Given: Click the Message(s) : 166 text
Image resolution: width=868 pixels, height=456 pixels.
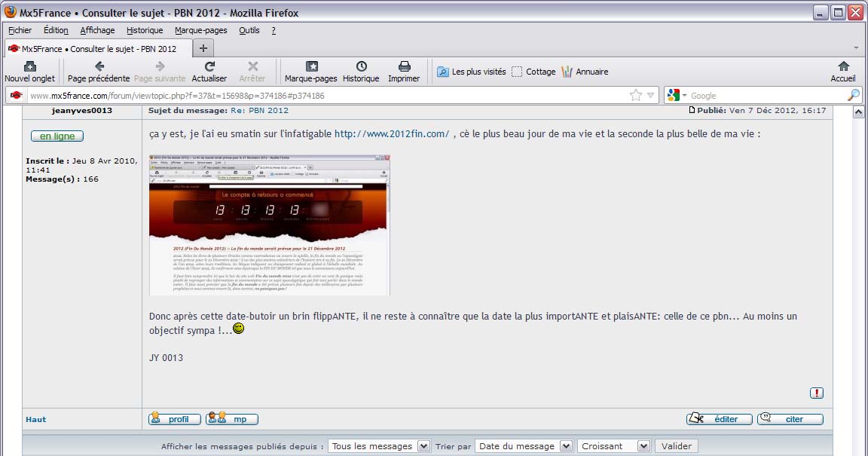Looking at the screenshot, I should click(x=62, y=179).
